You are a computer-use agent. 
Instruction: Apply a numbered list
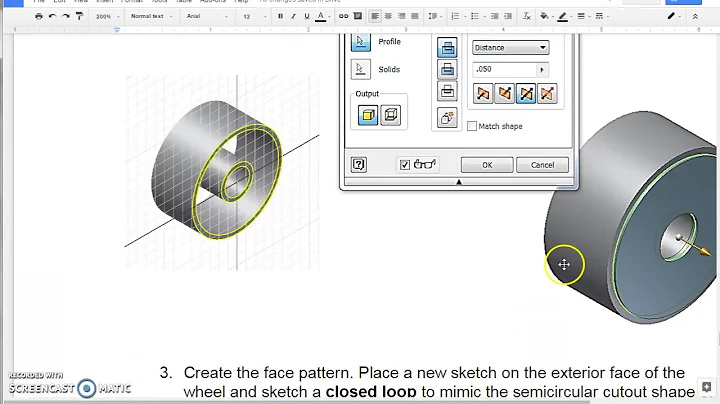click(455, 16)
